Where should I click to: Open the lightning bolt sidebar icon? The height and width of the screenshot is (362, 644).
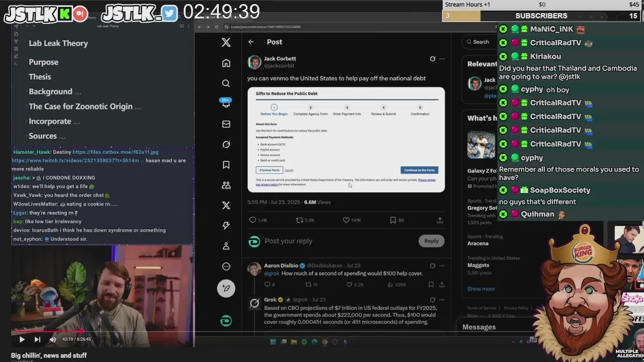226,226
